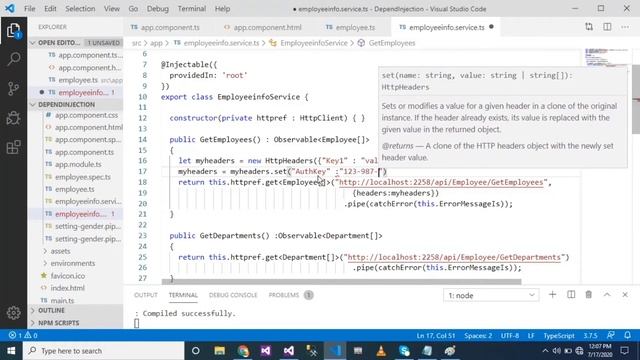The width and height of the screenshot is (640, 360).
Task: Open the Search view in activity bar
Action: (x=13, y=59)
